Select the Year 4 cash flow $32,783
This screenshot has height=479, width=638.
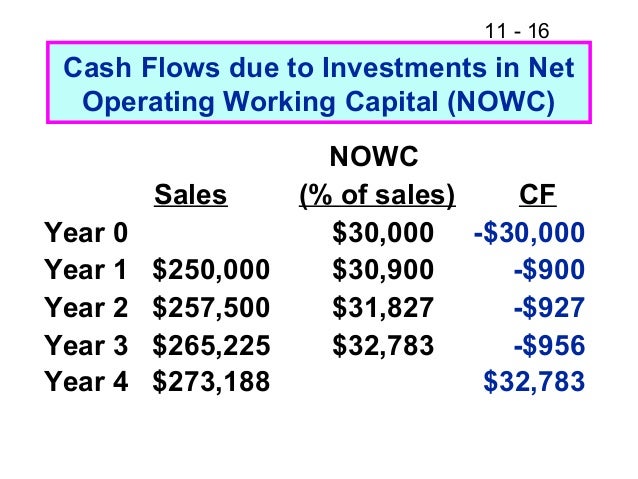click(x=534, y=382)
